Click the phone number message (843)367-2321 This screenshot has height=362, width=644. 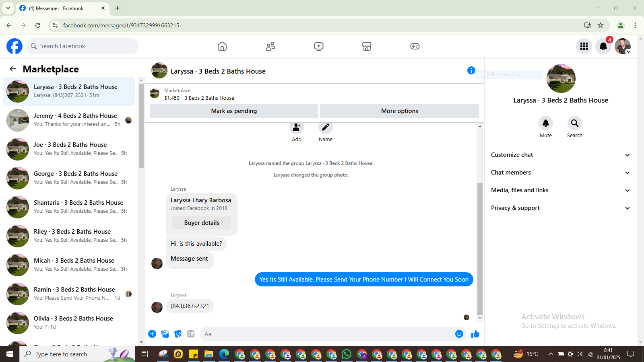[x=190, y=306]
